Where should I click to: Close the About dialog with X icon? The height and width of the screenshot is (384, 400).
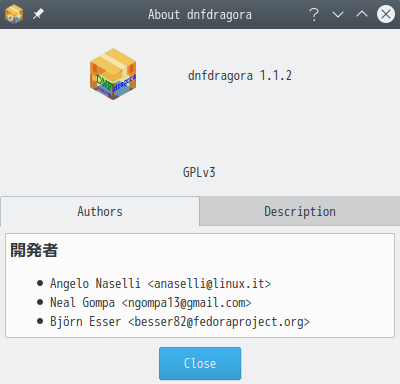coord(386,14)
